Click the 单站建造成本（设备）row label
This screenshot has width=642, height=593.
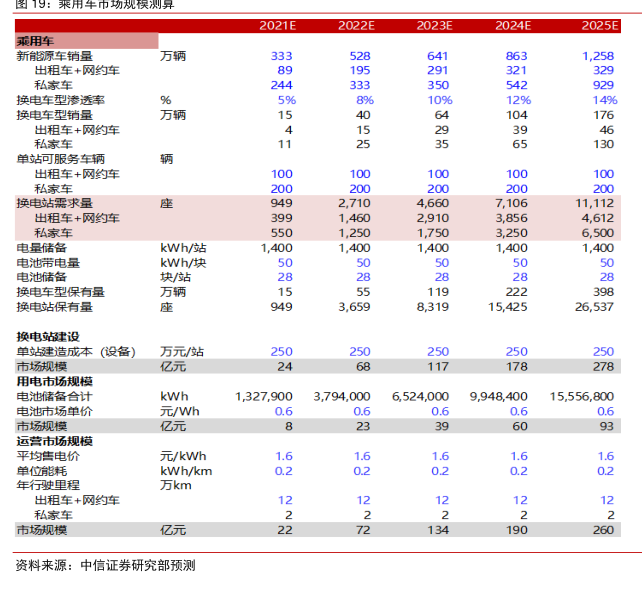point(76,352)
